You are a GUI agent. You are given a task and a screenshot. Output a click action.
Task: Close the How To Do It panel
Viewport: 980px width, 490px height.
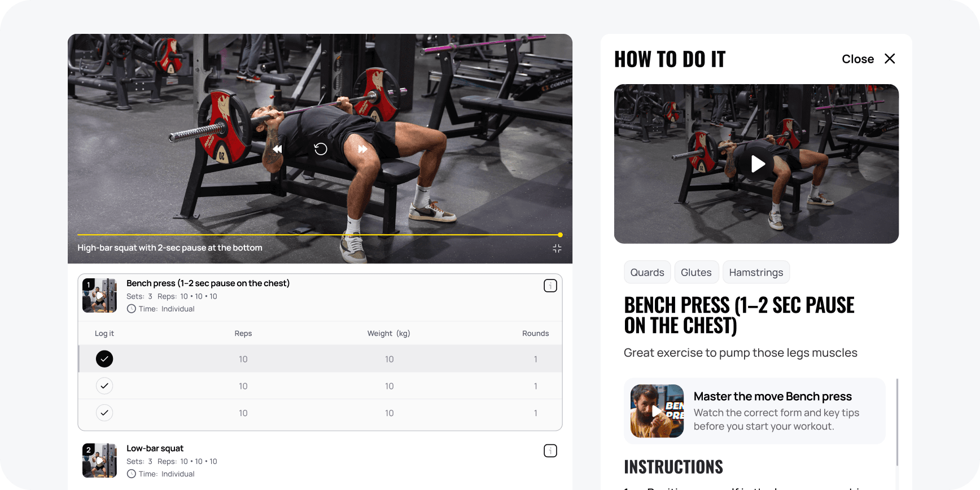coord(869,59)
